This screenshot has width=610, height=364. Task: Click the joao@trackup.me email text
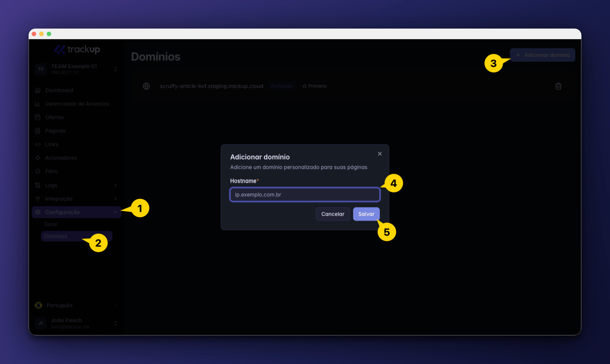click(x=70, y=327)
